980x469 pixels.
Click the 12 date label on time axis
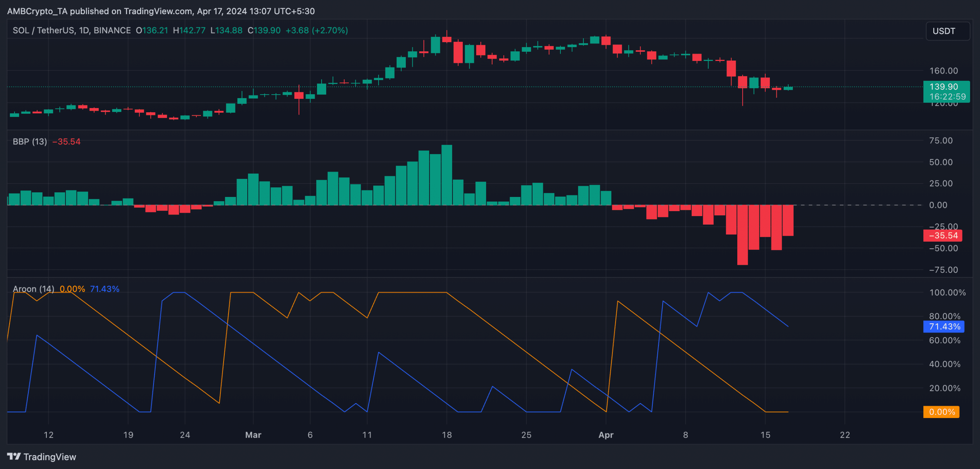click(x=49, y=435)
